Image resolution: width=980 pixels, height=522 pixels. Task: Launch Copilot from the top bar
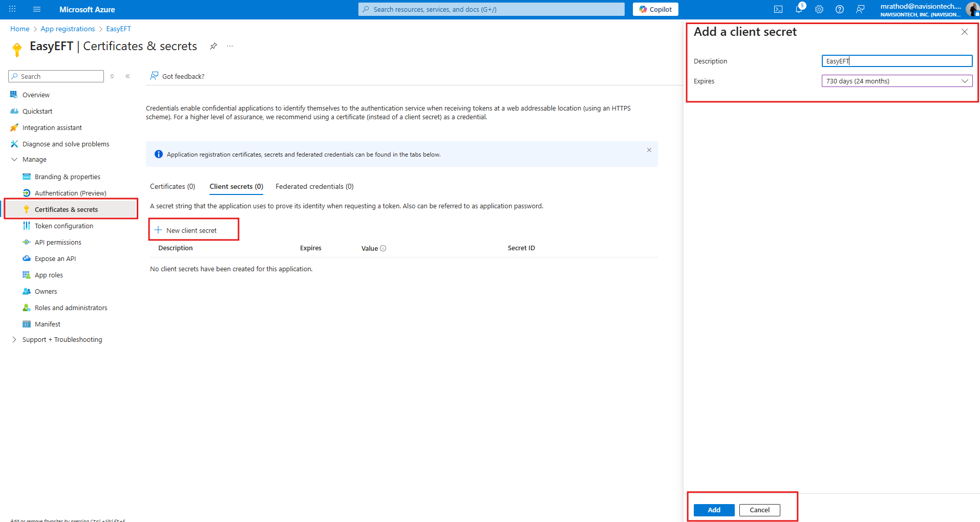pyautogui.click(x=655, y=9)
